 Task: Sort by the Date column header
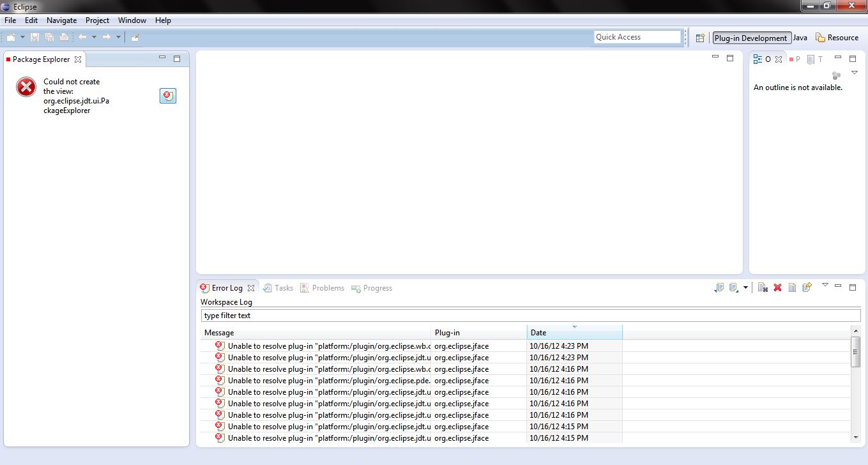[x=575, y=332]
